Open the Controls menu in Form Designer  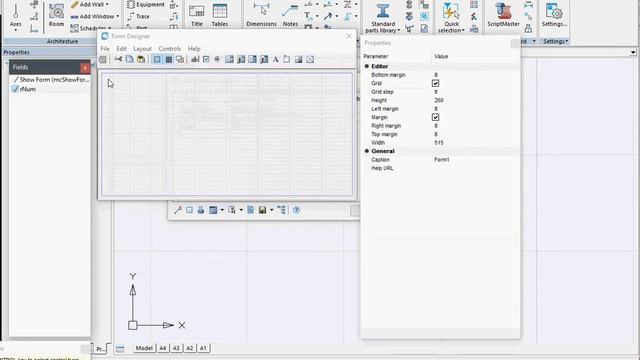coord(169,49)
